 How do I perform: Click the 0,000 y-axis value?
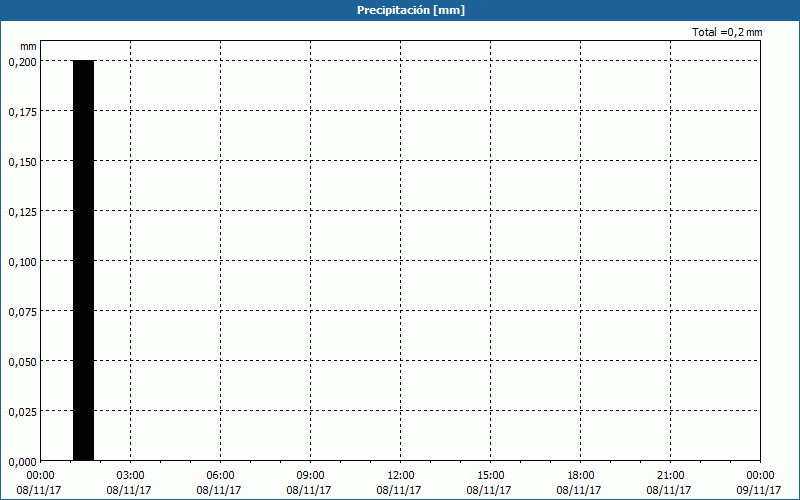(x=22, y=462)
